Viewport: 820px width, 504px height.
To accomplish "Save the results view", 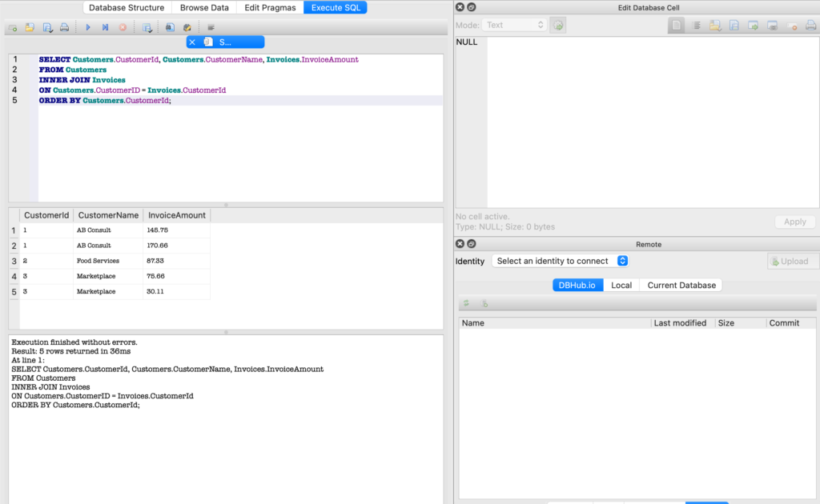I will point(147,27).
